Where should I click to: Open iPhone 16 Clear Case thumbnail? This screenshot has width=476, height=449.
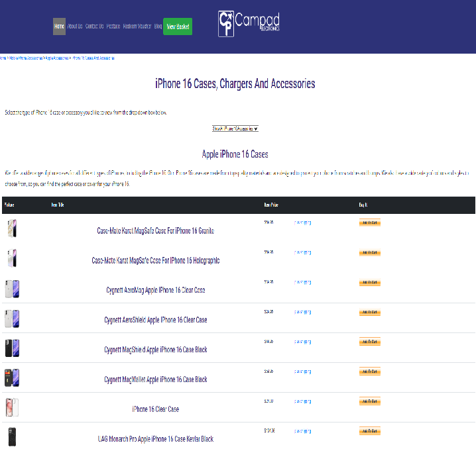(12, 407)
